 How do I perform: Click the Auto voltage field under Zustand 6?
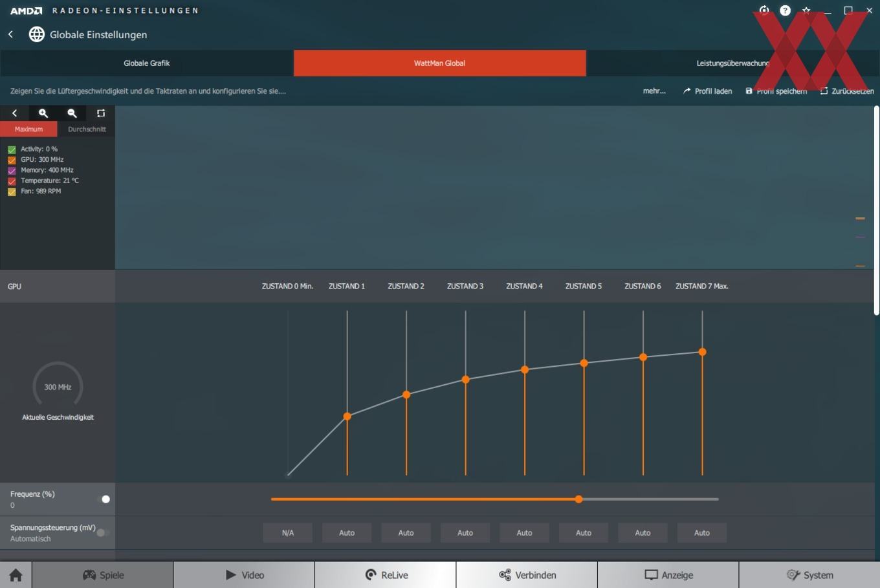pyautogui.click(x=643, y=533)
